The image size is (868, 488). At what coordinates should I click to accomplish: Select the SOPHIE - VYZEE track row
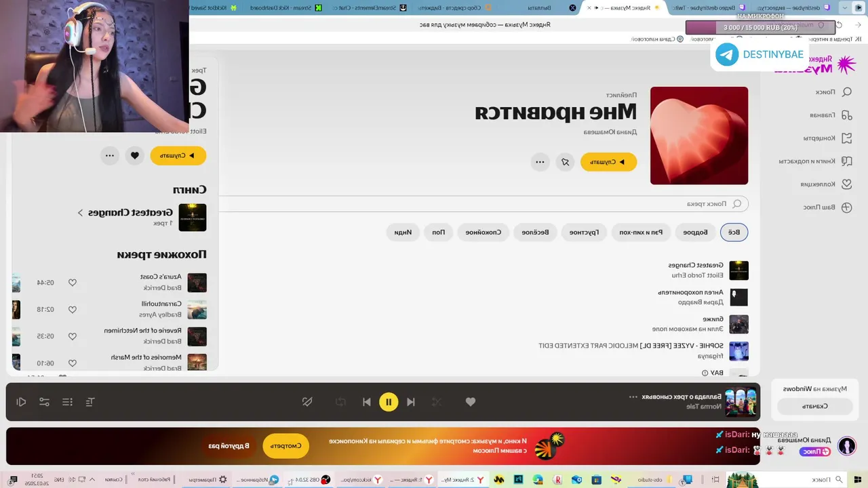[x=483, y=350]
